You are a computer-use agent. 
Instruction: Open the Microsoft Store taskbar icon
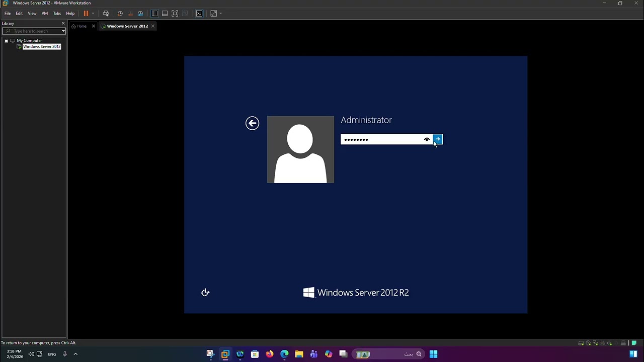255,354
